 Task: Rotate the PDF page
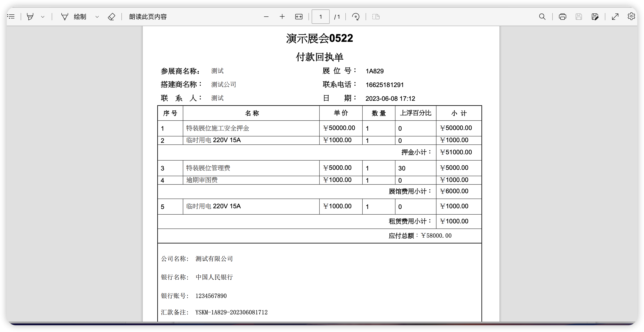point(356,17)
